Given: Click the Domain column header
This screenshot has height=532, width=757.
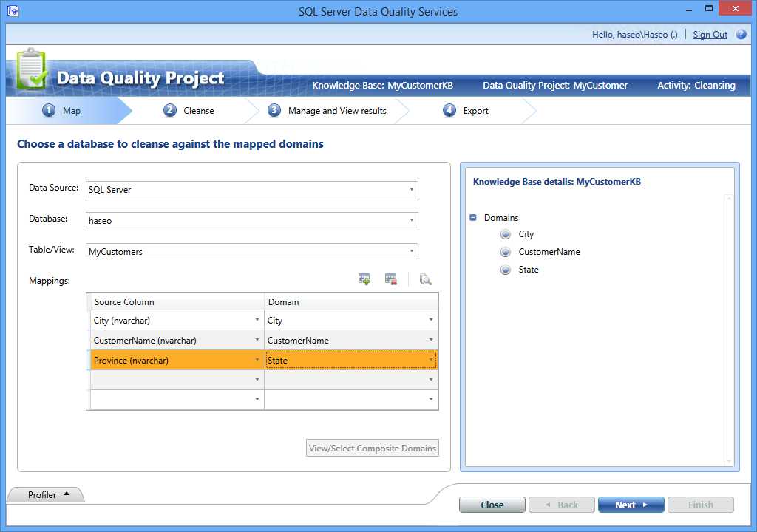Looking at the screenshot, I should point(351,301).
